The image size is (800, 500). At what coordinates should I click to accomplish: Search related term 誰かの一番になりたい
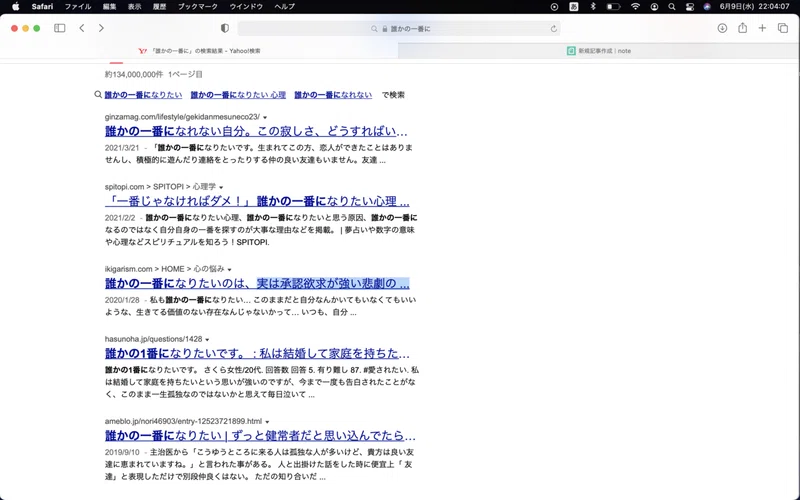coord(143,95)
